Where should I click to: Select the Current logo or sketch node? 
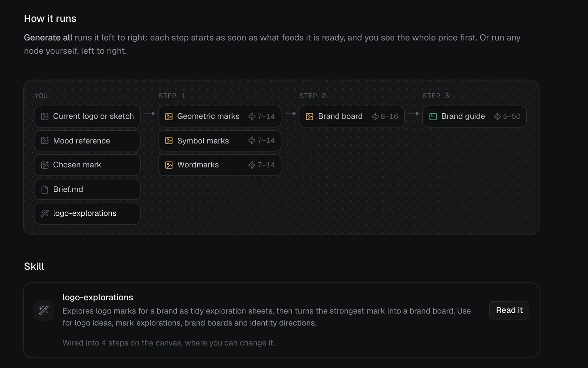[87, 117]
